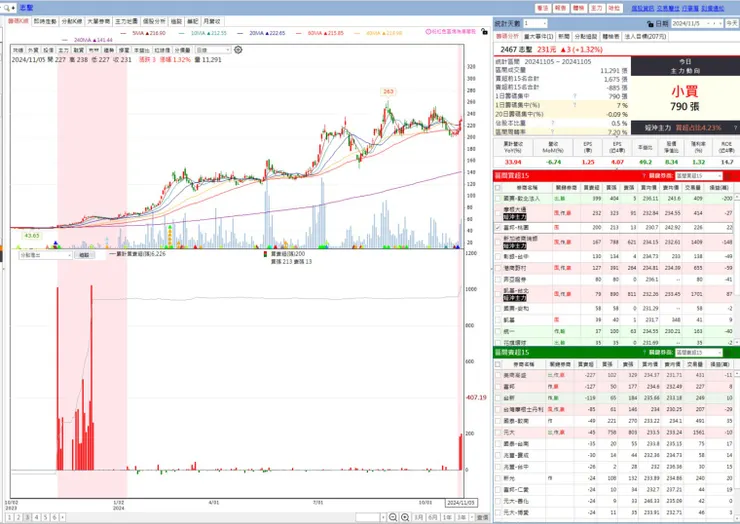Go to chart page 2 button
This screenshot has height=524, width=740.
tap(18, 517)
